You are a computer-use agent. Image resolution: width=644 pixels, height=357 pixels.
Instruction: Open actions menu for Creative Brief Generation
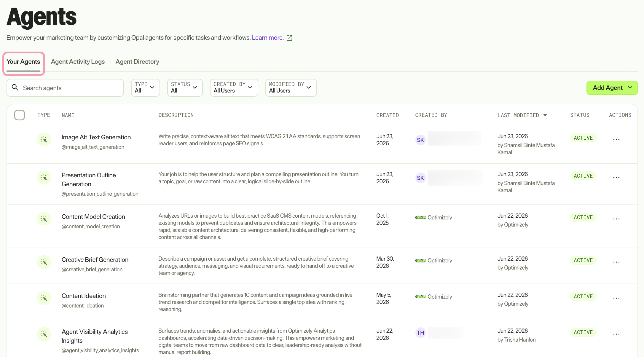coord(616,262)
